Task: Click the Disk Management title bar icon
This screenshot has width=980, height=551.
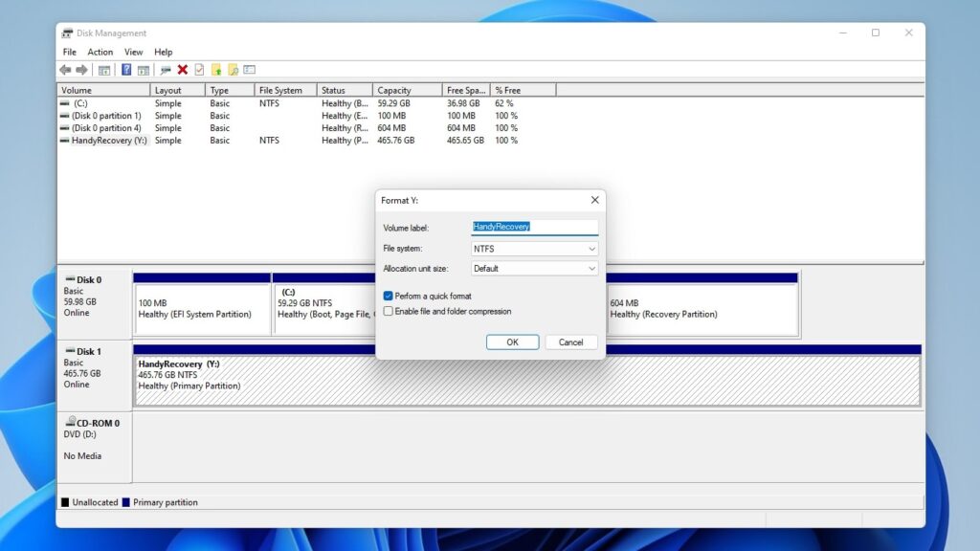Action: [x=67, y=33]
